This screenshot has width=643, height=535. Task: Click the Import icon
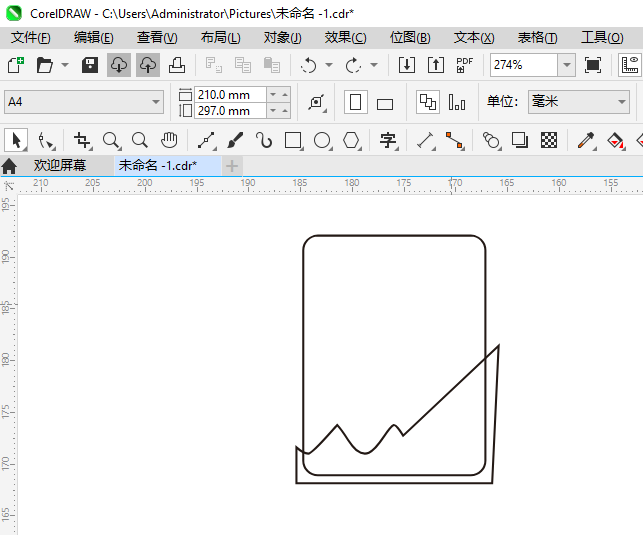tap(407, 65)
